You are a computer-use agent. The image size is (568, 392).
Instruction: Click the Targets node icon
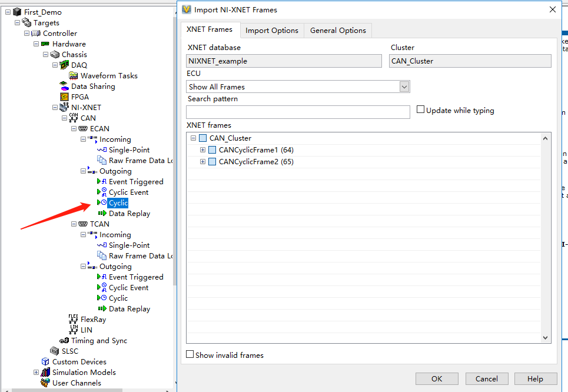pyautogui.click(x=26, y=22)
